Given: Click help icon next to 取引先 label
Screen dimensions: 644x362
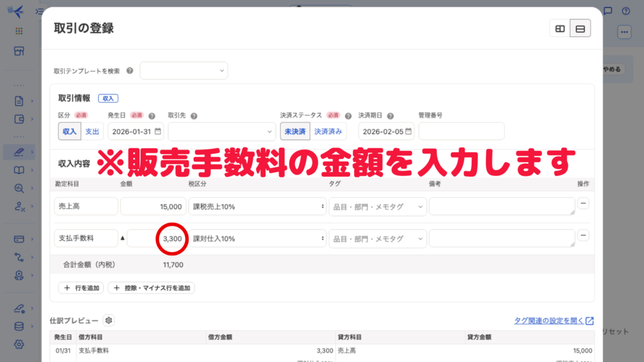Looking at the screenshot, I should click(194, 116).
